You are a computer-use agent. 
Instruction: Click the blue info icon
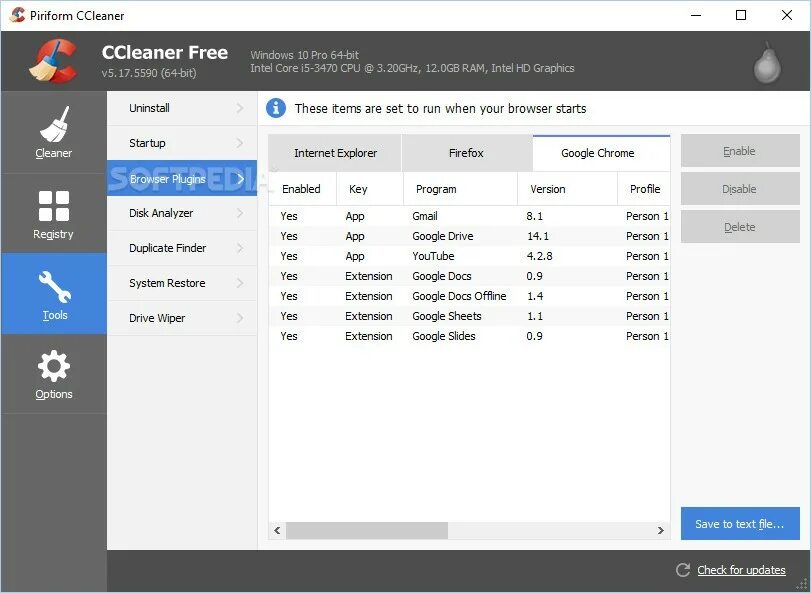[x=276, y=108]
